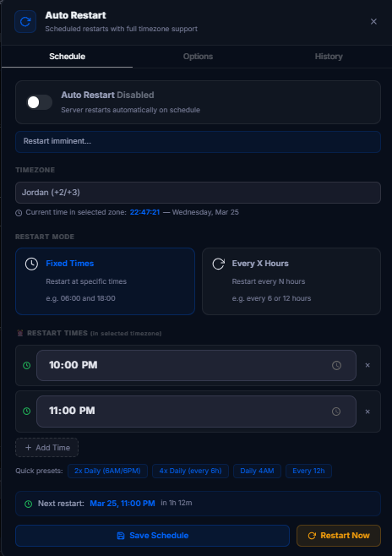Viewport: 392px width, 556px height.
Task: Click the 10:00 PM time input field
Action: coord(196,365)
